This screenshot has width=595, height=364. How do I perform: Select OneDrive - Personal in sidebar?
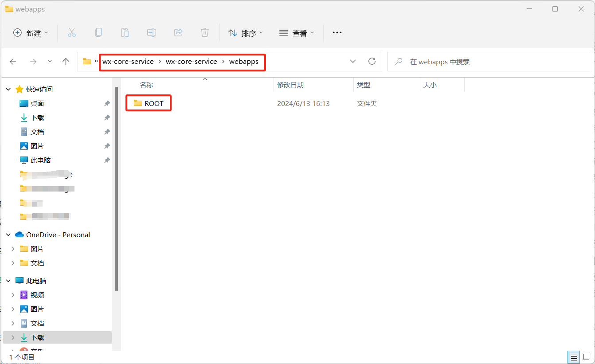[57, 235]
